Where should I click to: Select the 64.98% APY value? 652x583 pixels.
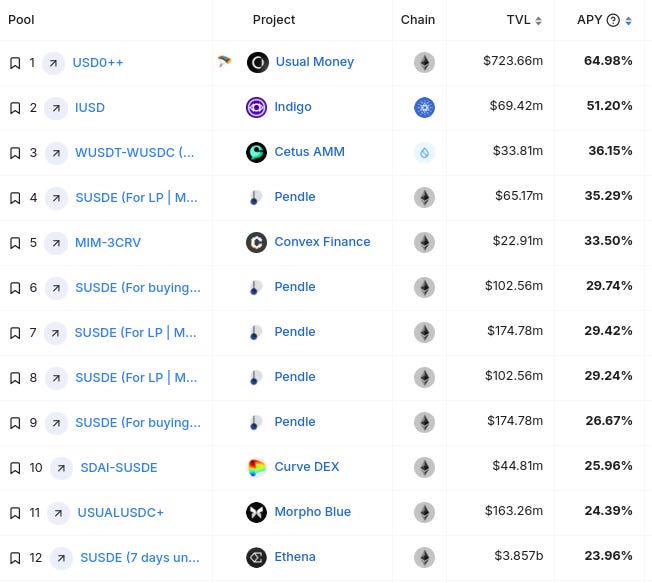[608, 61]
